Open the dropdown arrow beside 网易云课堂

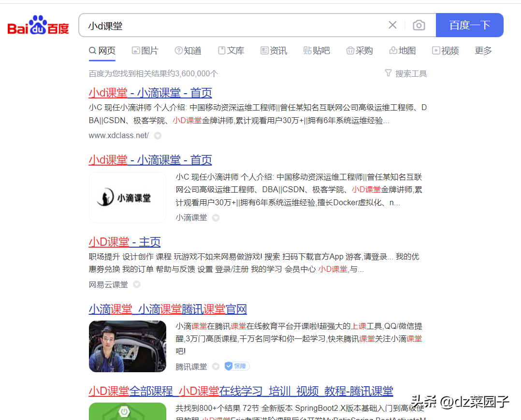[136, 284]
